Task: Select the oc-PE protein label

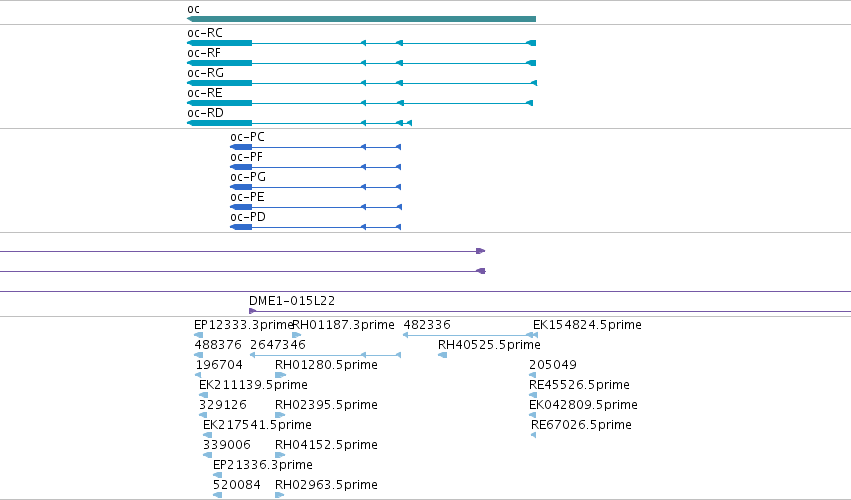Action: (247, 197)
